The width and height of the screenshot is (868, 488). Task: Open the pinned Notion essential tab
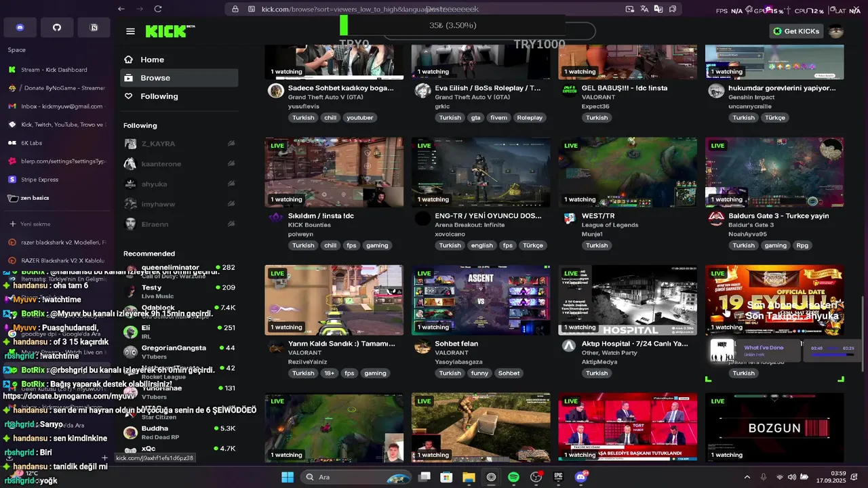(94, 28)
